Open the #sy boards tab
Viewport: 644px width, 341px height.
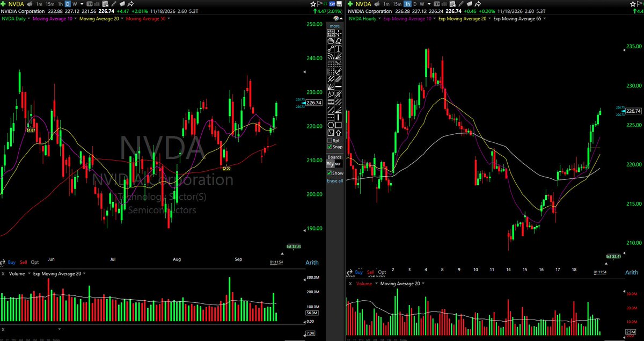click(331, 164)
